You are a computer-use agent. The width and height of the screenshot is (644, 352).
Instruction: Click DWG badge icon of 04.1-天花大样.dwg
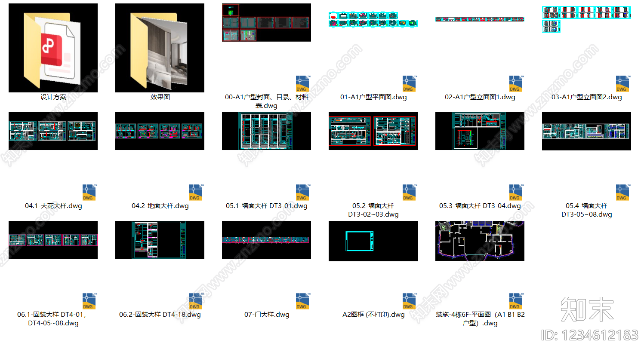89,193
